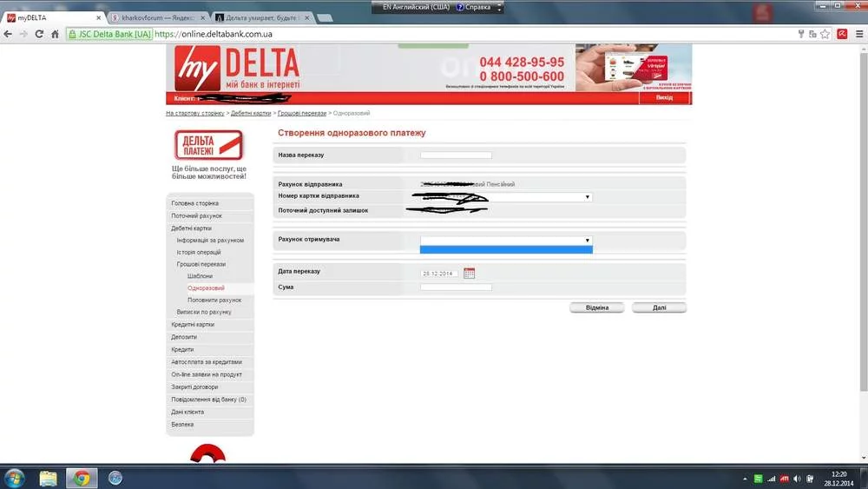868x489 pixels.
Task: Click Справка in language bar
Action: coord(473,7)
